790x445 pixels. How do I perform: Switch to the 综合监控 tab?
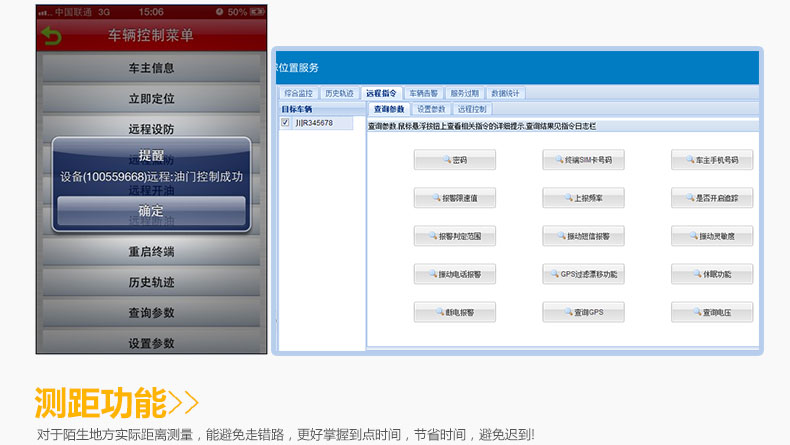(299, 93)
